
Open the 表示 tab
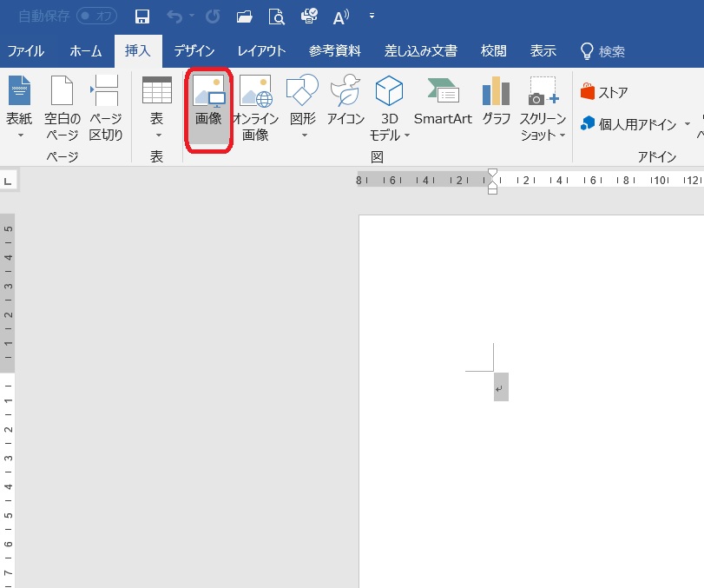[x=543, y=51]
